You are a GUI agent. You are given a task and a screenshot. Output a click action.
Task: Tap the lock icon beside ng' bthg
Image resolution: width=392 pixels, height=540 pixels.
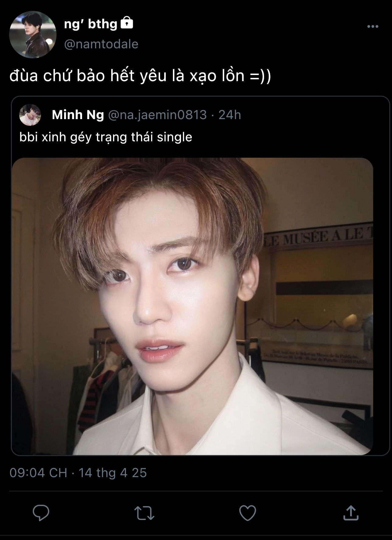[127, 23]
